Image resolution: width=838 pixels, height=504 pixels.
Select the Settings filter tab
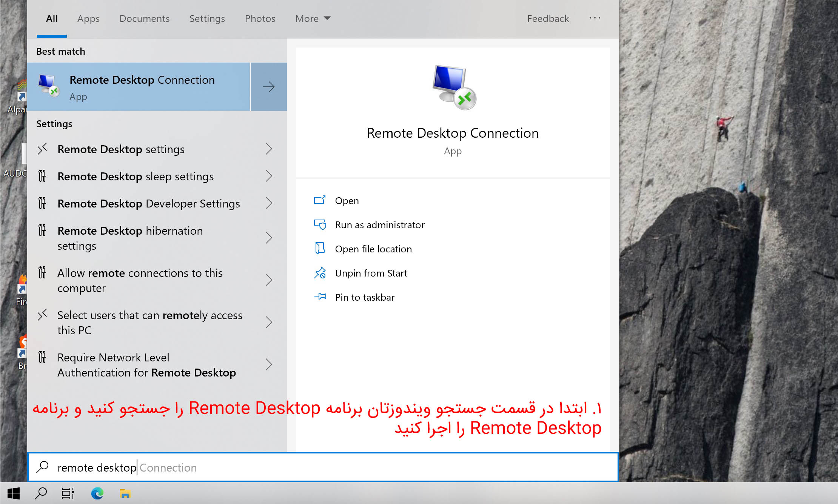pos(207,18)
